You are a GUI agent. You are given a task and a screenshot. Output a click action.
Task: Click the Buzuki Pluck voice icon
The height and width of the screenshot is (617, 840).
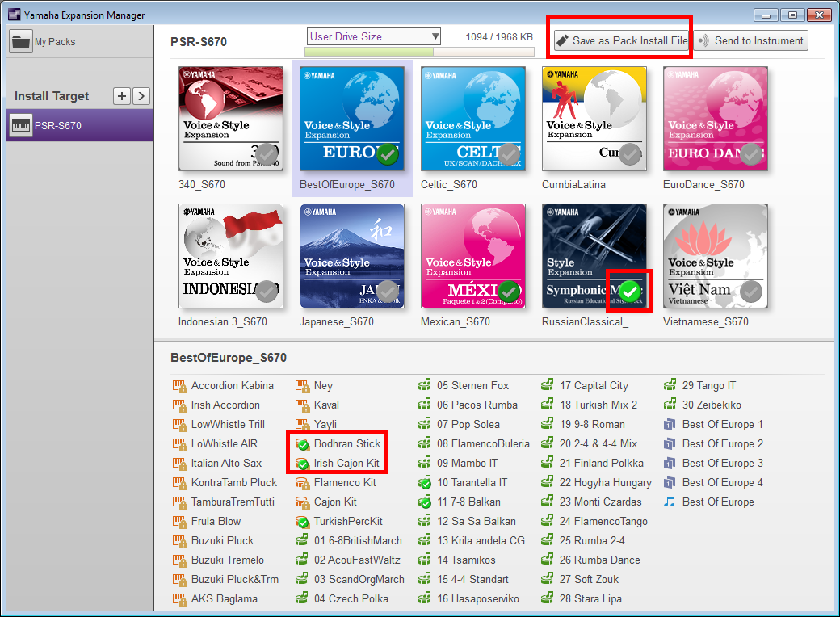click(179, 540)
